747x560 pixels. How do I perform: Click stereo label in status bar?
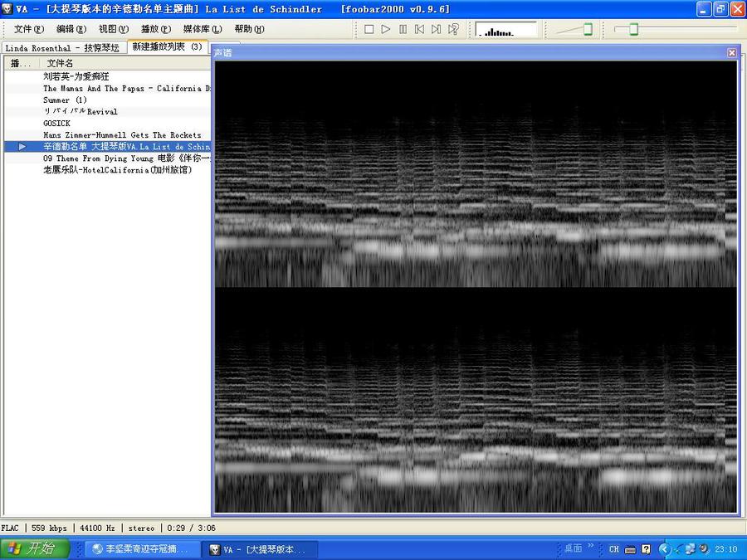click(x=141, y=528)
